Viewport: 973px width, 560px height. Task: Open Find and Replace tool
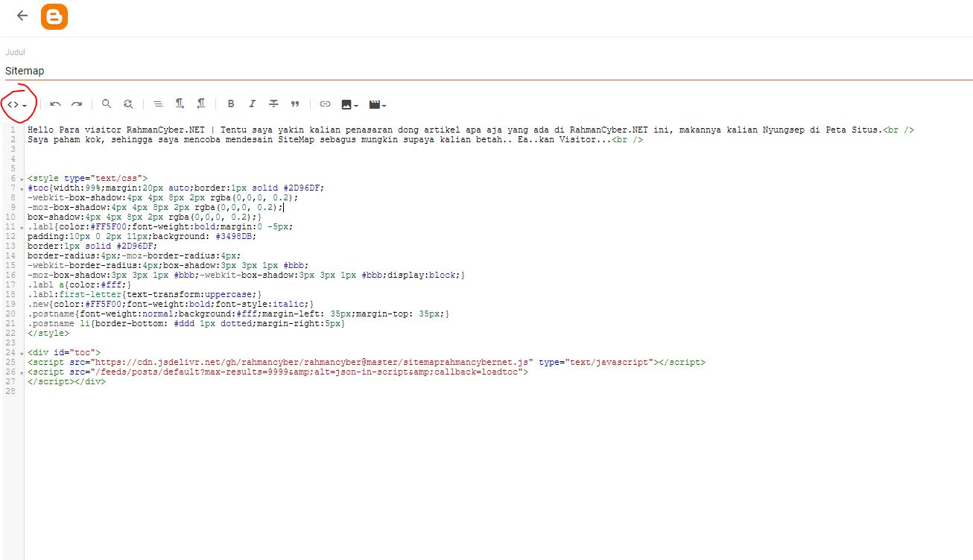point(128,104)
